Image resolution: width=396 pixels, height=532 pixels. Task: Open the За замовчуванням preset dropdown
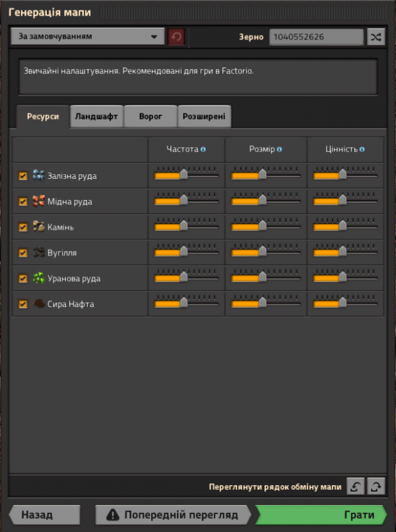tap(88, 36)
